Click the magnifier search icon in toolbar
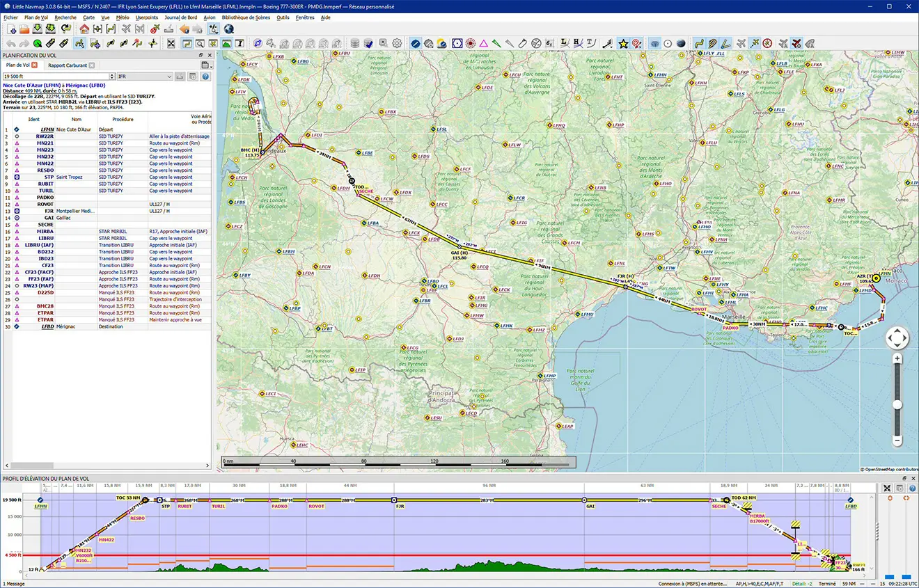The height and width of the screenshot is (588, 919). [x=200, y=44]
